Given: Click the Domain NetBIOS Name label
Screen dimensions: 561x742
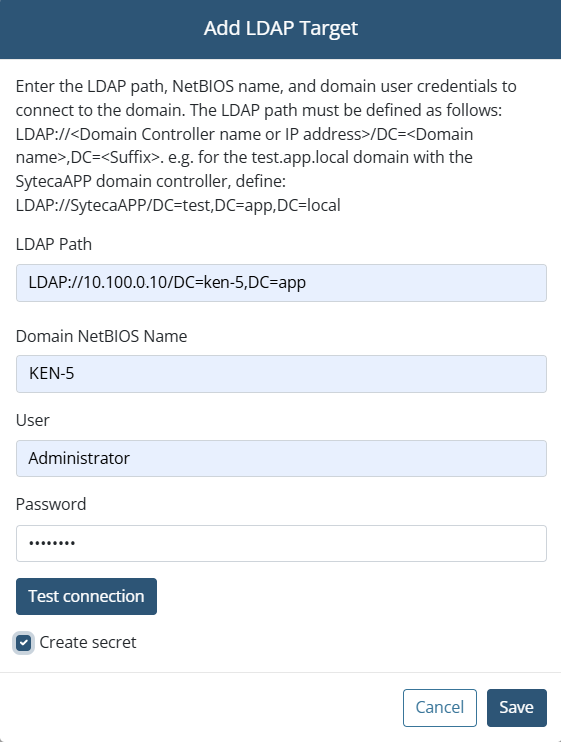Looking at the screenshot, I should point(102,336).
